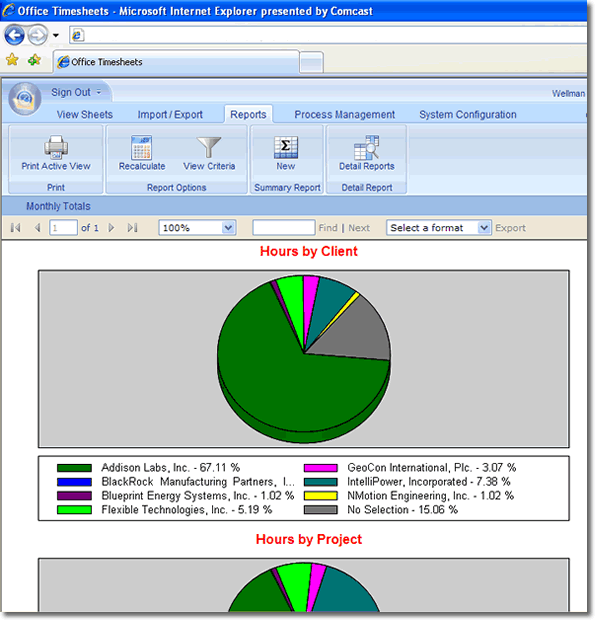Click 'Addison Labs, Inc. - 67.11 %' legend text
The width and height of the screenshot is (595, 620).
170,468
